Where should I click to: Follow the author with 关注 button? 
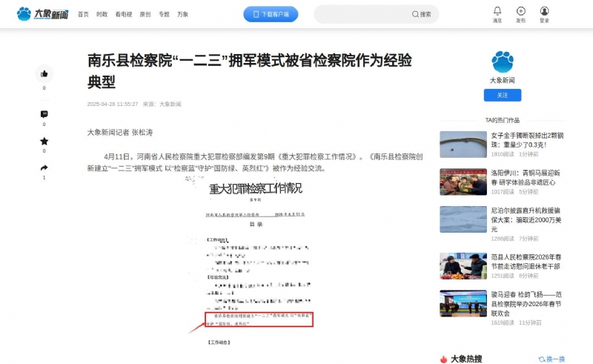[503, 95]
